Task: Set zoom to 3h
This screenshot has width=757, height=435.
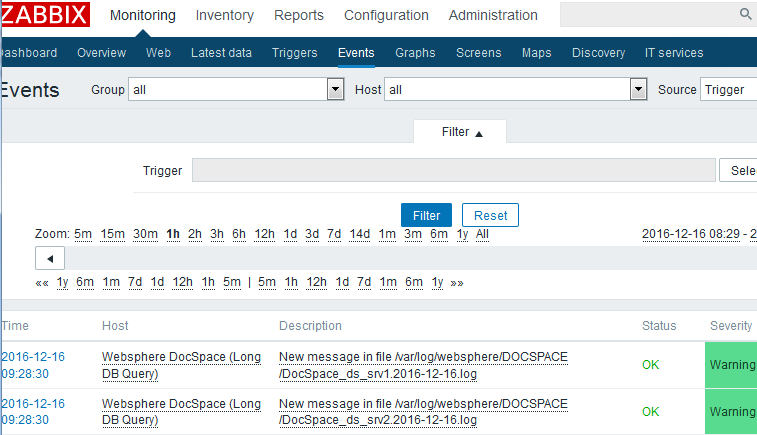Action: point(217,234)
